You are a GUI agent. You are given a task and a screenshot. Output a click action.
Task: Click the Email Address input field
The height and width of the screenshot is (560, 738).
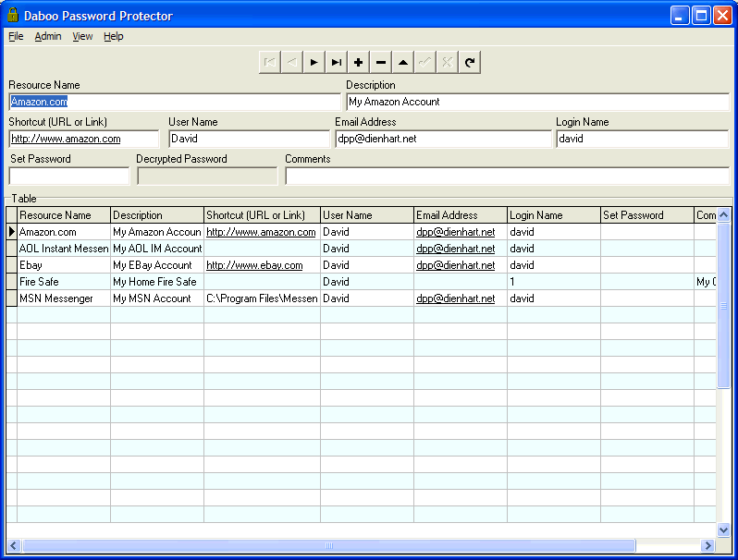pyautogui.click(x=443, y=139)
